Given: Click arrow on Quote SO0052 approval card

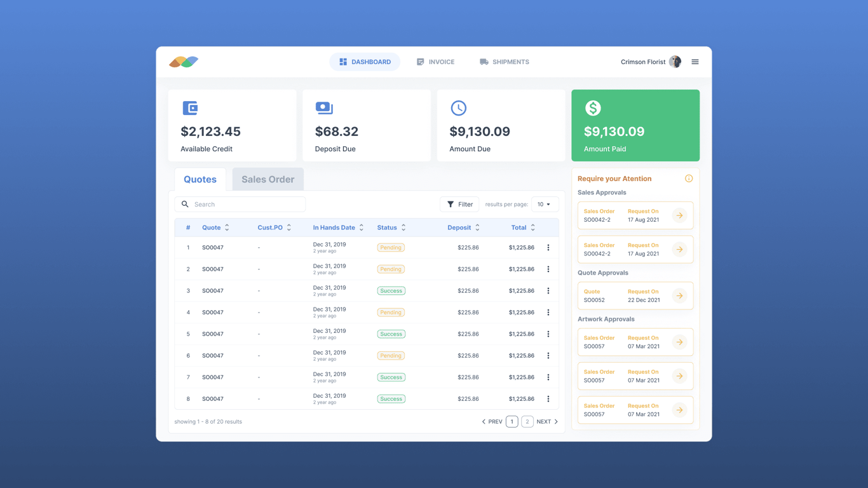Looking at the screenshot, I should [x=679, y=295].
